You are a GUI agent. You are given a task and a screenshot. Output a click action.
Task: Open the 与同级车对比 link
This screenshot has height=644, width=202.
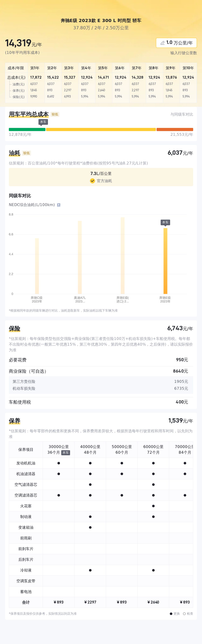[x=181, y=114]
